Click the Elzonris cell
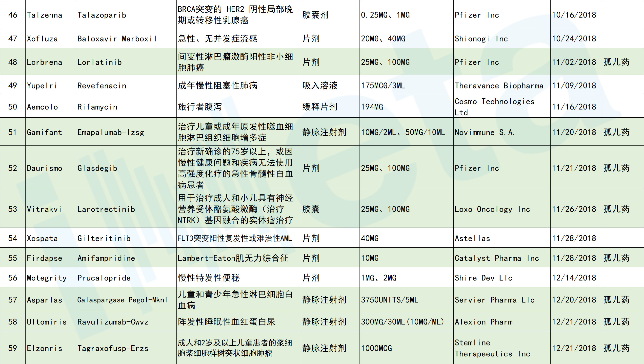Screen dimensions: 644x364 [x=51, y=347]
